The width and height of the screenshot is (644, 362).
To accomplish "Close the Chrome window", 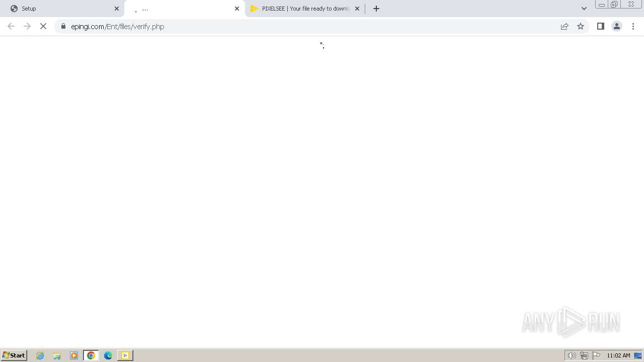I will point(631,5).
